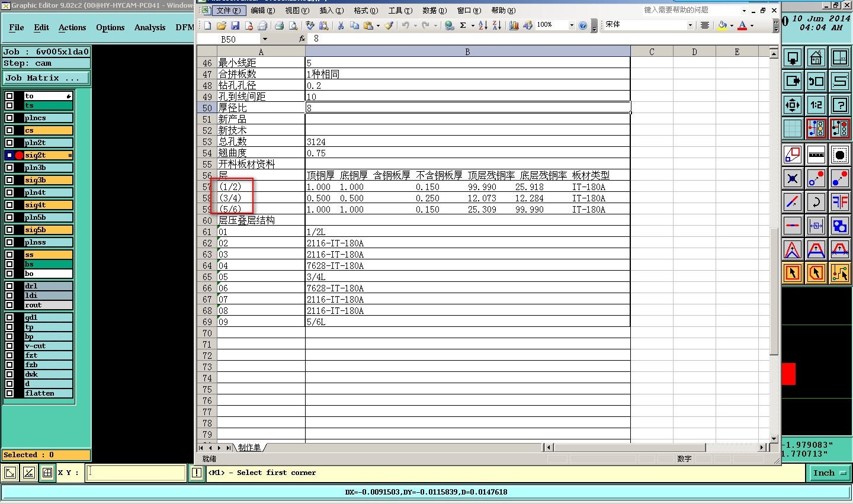853x504 pixels.
Task: Click the Print Preview icon in Excel
Action: (293, 25)
